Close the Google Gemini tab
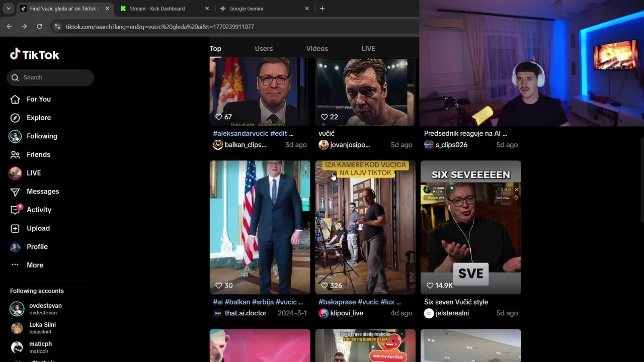 307,9
